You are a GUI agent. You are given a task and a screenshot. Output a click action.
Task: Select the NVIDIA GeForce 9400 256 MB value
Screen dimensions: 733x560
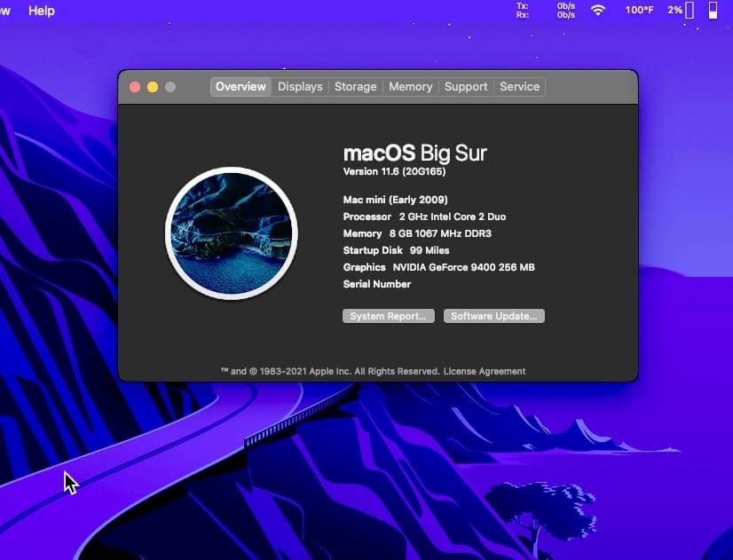coord(464,267)
